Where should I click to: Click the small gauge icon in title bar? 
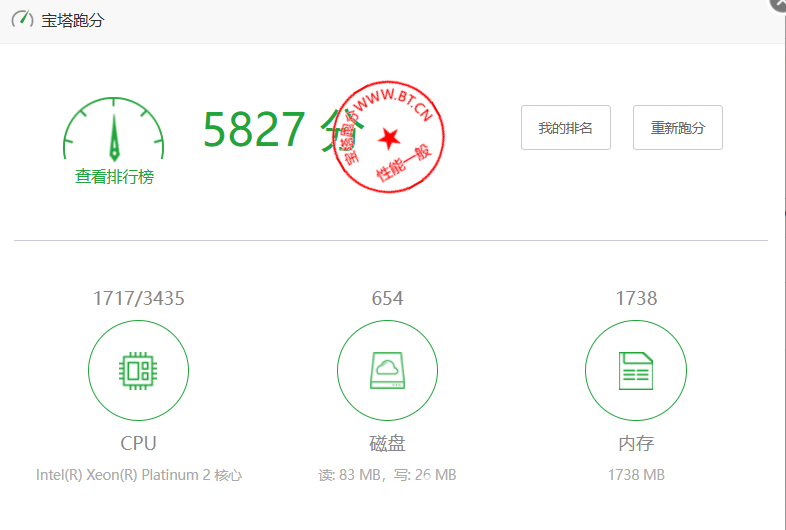tap(22, 20)
